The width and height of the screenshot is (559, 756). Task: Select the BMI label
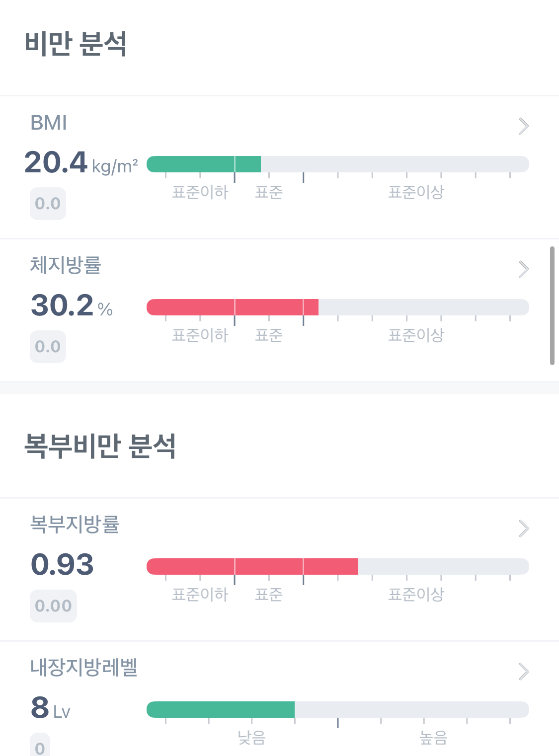pos(49,123)
